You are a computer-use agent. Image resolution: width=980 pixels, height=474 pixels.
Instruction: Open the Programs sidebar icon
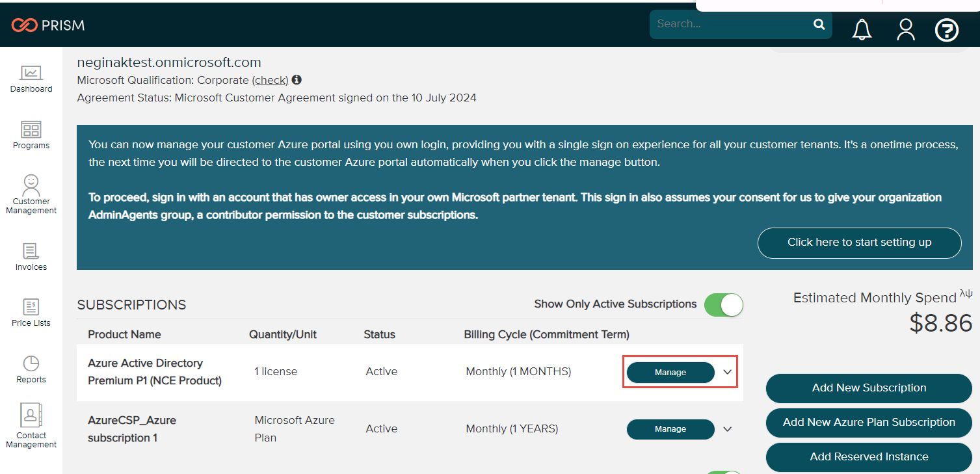[x=31, y=135]
